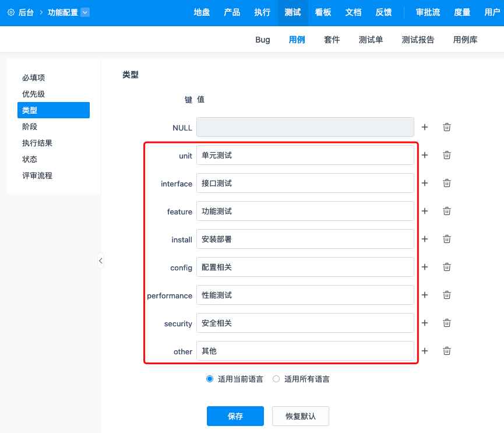504x433 pixels.
Task: Collapse the left sidebar with arrow handle
Action: pyautogui.click(x=100, y=260)
